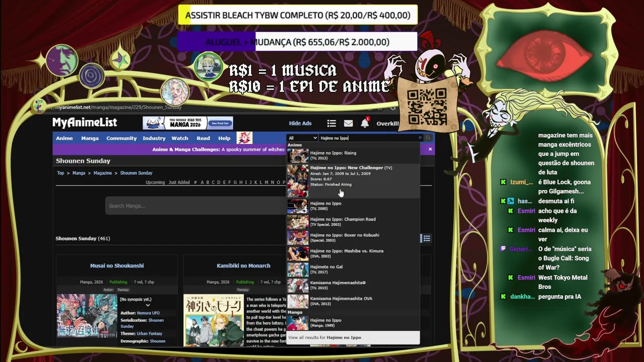Click the Shounen Sunday breadcrumb link
644x362 pixels.
[x=136, y=173]
